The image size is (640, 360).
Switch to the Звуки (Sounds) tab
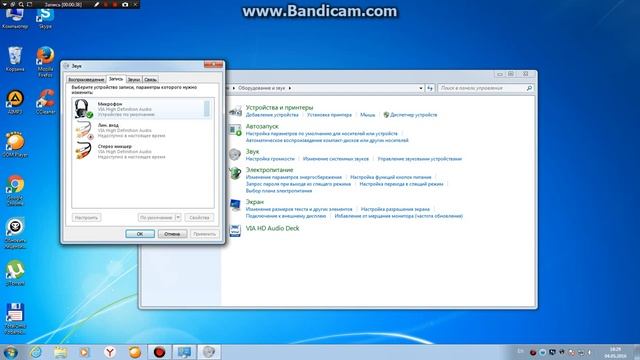[134, 80]
